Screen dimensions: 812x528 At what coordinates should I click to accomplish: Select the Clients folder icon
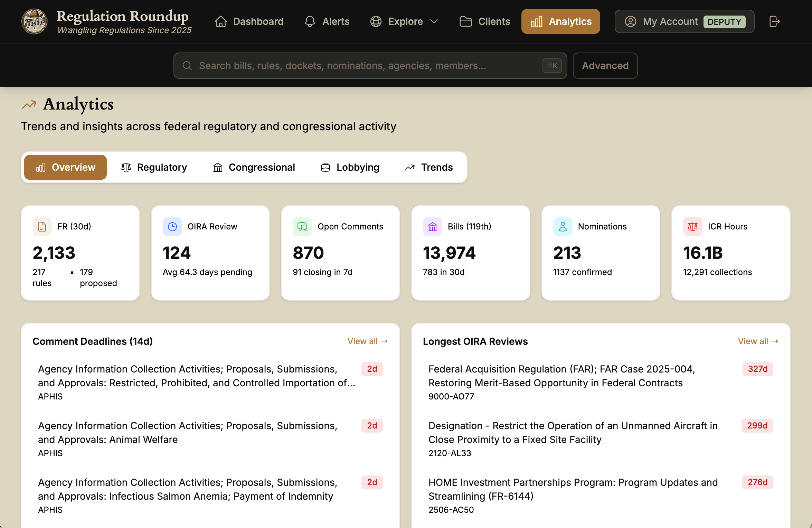pos(465,21)
